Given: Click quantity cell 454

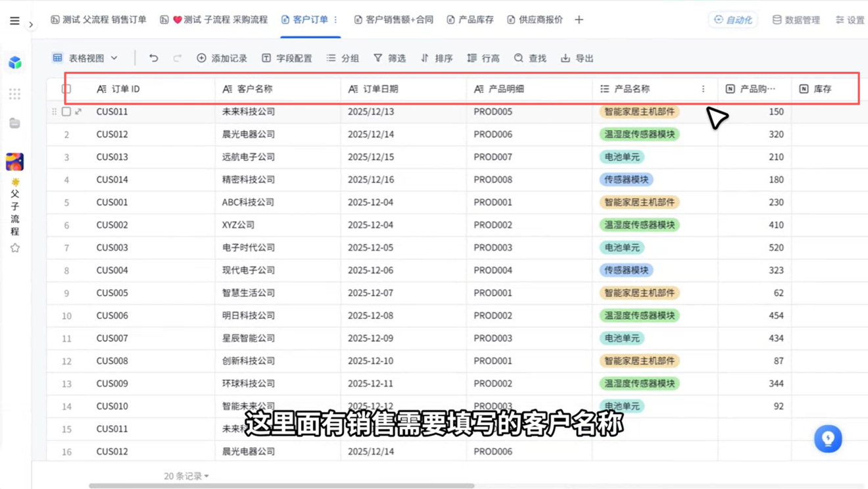Looking at the screenshot, I should click(x=755, y=316).
